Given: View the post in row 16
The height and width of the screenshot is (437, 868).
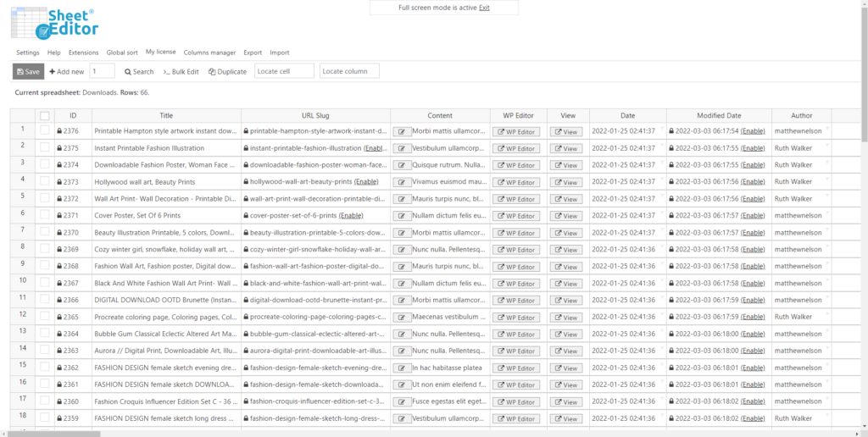Looking at the screenshot, I should click(565, 385).
